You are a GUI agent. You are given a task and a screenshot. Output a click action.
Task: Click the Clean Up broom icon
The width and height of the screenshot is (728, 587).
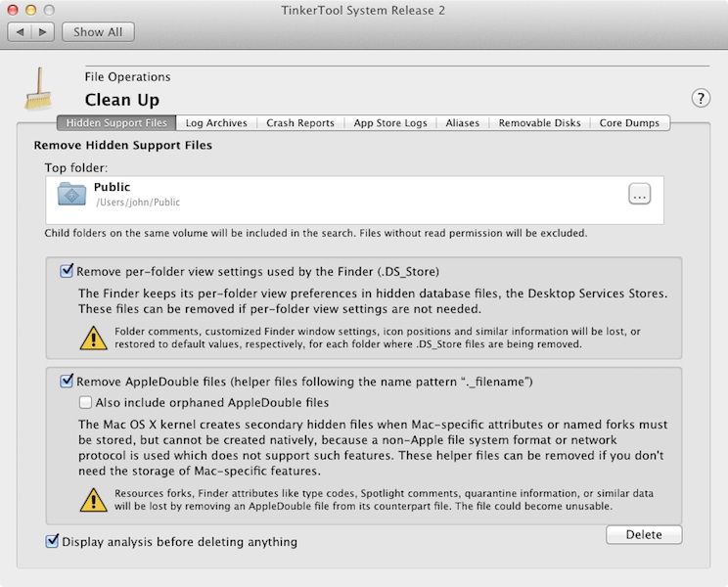(x=41, y=89)
